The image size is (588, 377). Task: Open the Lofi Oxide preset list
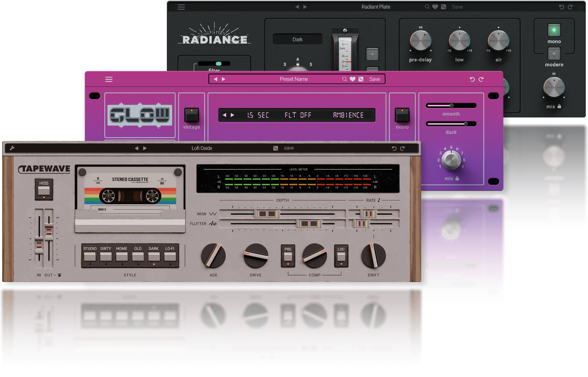pyautogui.click(x=202, y=148)
